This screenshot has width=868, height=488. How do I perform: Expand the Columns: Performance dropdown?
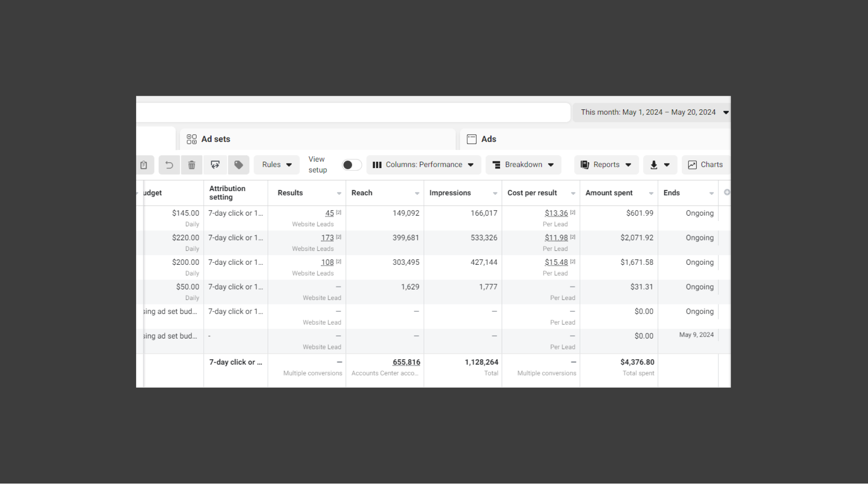423,165
